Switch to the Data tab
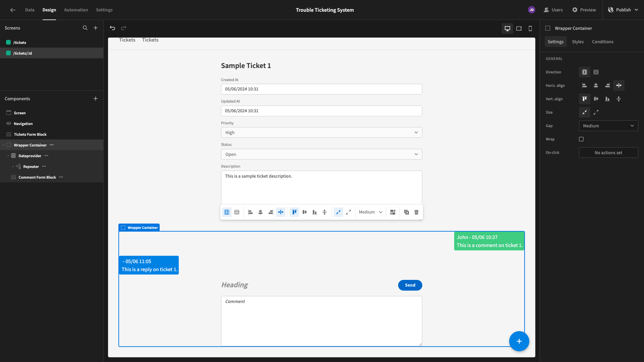644x362 pixels. point(30,10)
